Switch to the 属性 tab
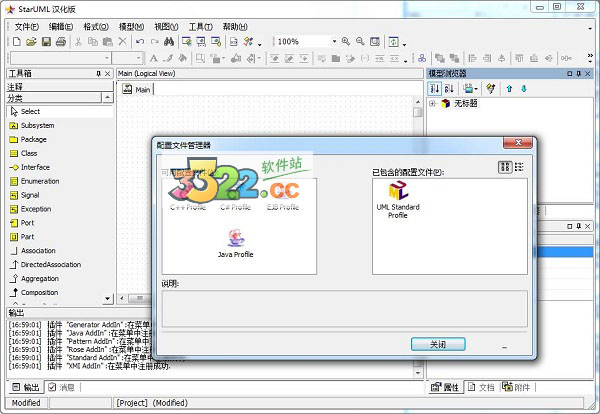Viewport: 600px width, 414px height. [x=445, y=387]
